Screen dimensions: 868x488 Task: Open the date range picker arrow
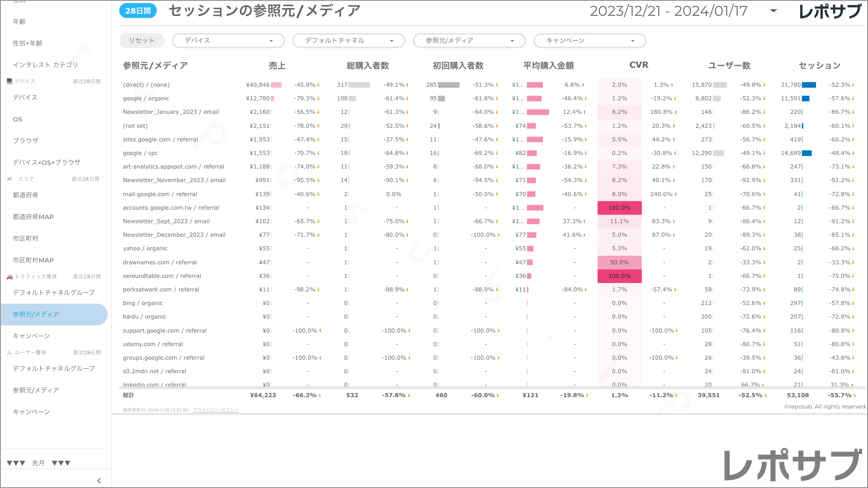pyautogui.click(x=774, y=11)
